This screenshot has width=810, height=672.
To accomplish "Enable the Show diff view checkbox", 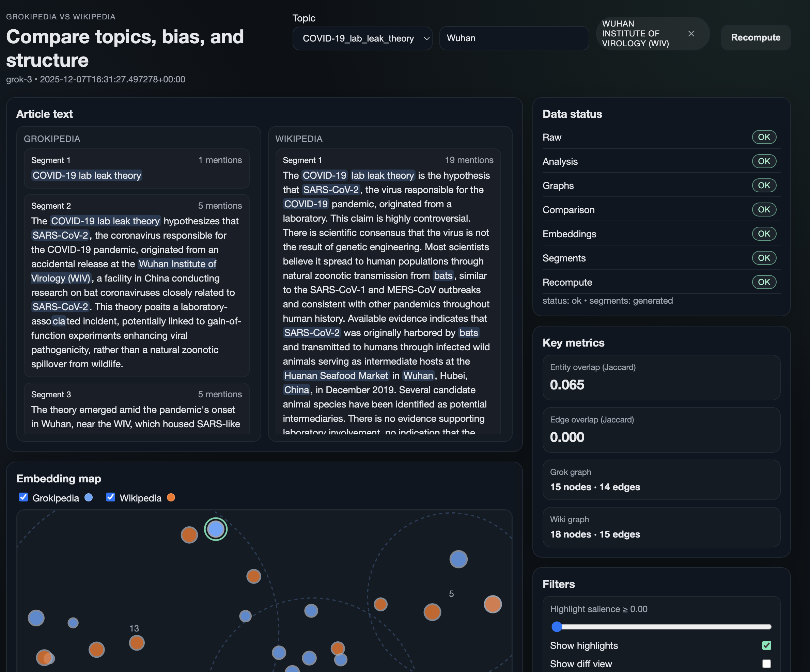I will click(766, 663).
